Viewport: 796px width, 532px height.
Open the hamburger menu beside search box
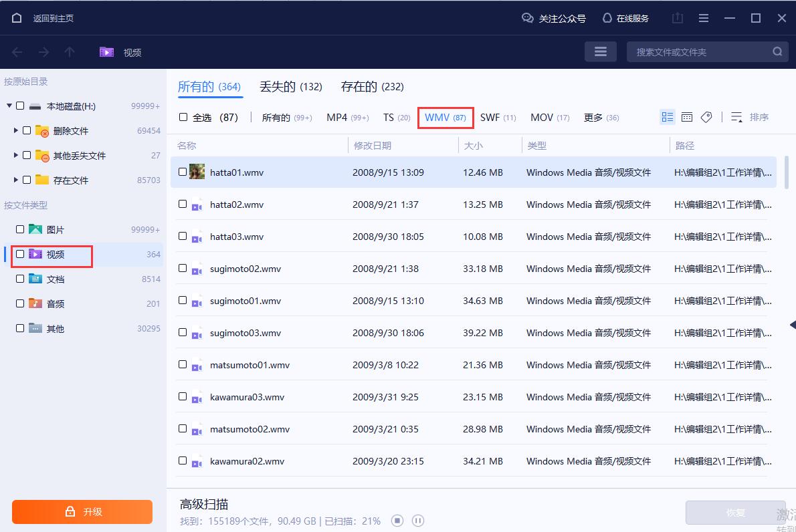pos(600,51)
